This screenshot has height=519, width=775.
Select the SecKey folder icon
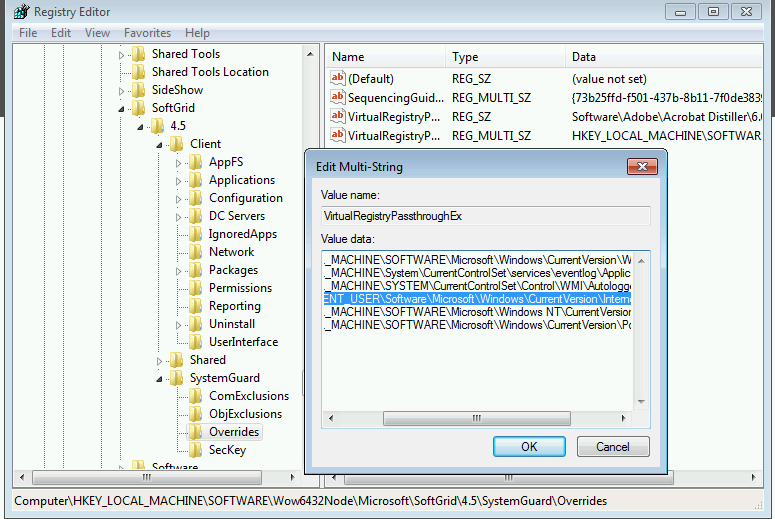pos(195,450)
